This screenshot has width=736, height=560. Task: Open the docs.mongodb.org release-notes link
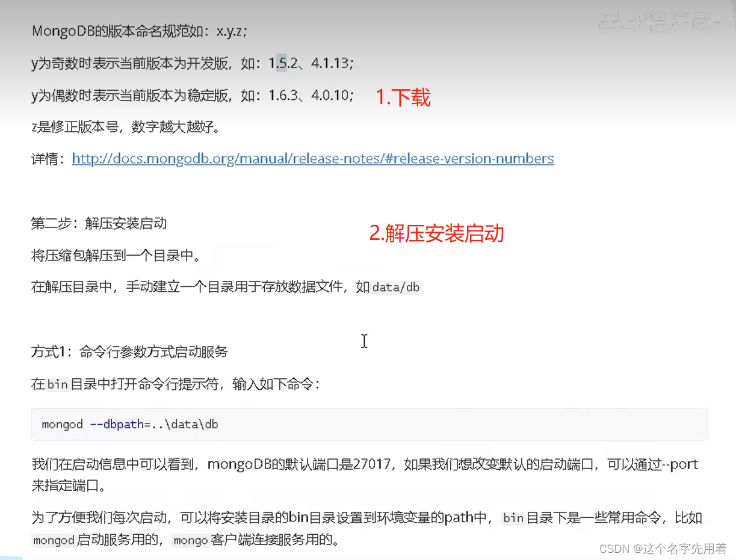(x=313, y=159)
